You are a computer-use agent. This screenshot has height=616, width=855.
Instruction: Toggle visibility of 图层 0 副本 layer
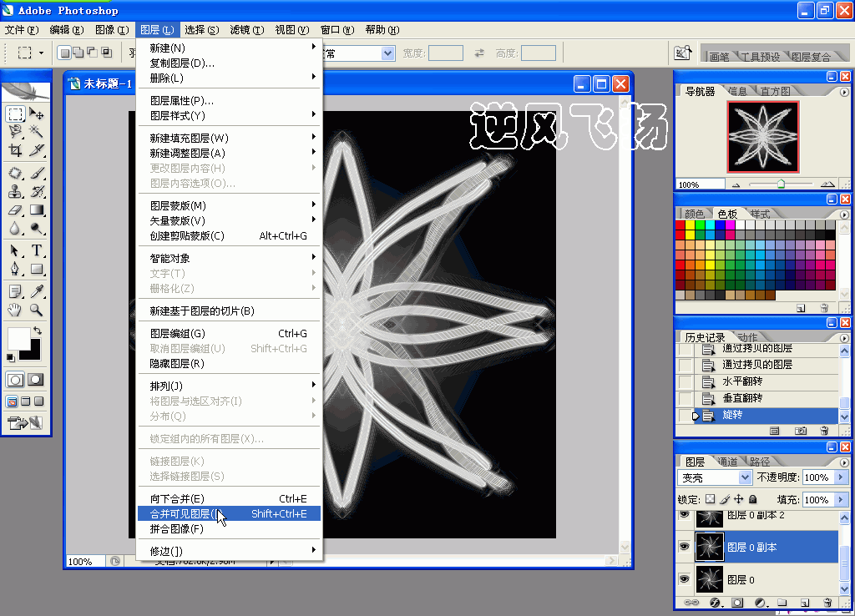pos(685,546)
